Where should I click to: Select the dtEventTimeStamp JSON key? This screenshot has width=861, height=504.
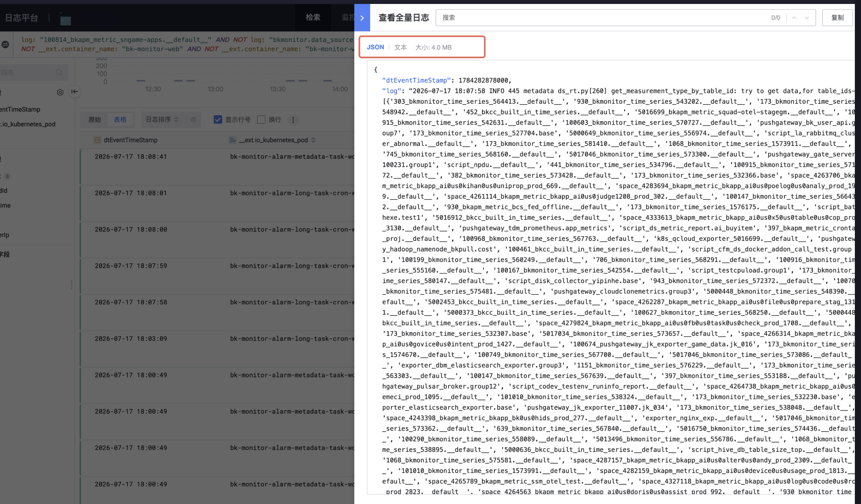416,80
